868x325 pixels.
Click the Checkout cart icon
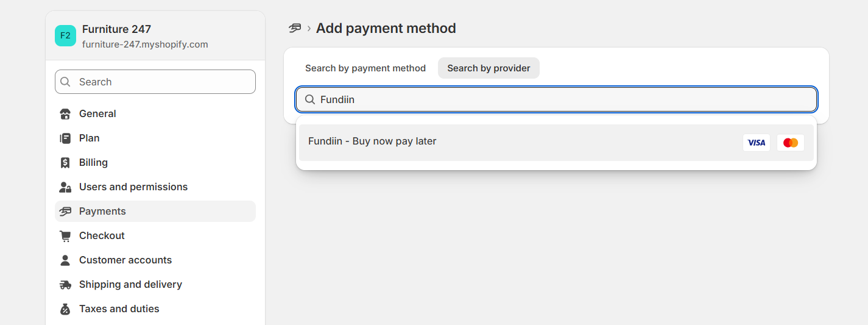tap(65, 236)
